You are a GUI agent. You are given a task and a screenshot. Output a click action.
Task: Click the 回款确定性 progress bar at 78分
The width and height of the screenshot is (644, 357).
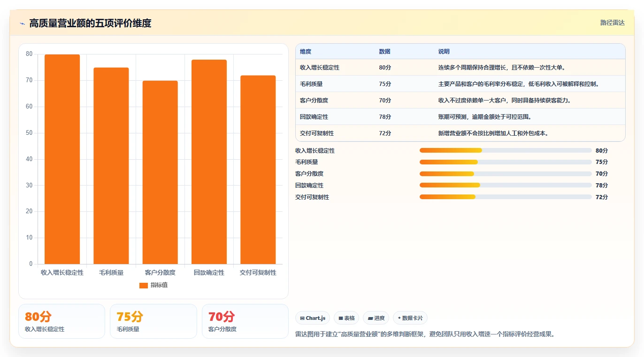pyautogui.click(x=506, y=185)
